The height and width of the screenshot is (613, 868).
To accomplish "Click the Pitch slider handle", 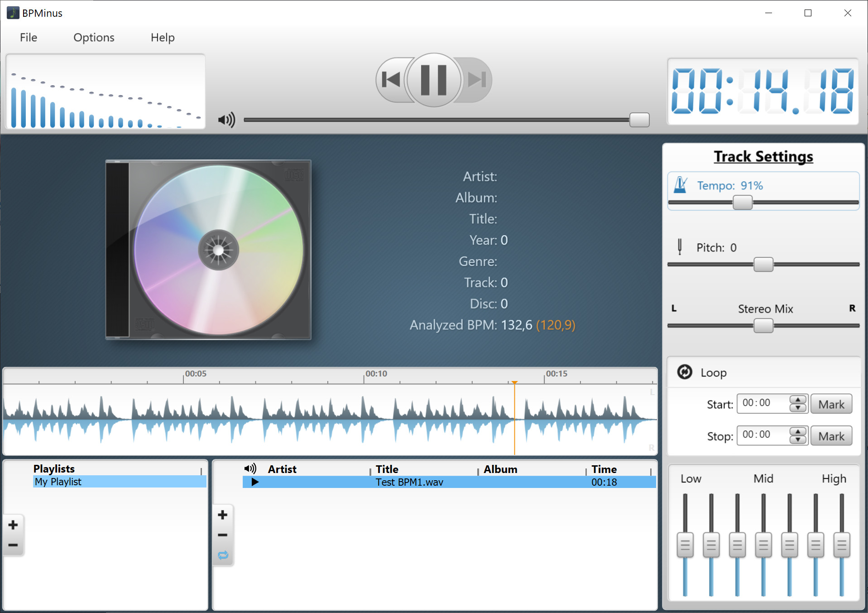I will tap(763, 265).
